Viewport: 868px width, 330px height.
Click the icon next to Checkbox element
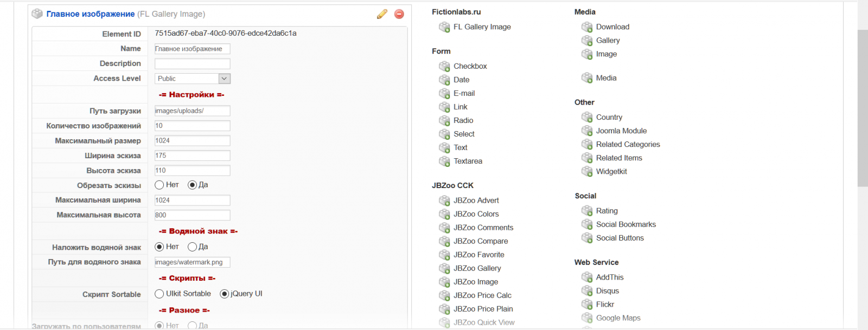pyautogui.click(x=444, y=66)
